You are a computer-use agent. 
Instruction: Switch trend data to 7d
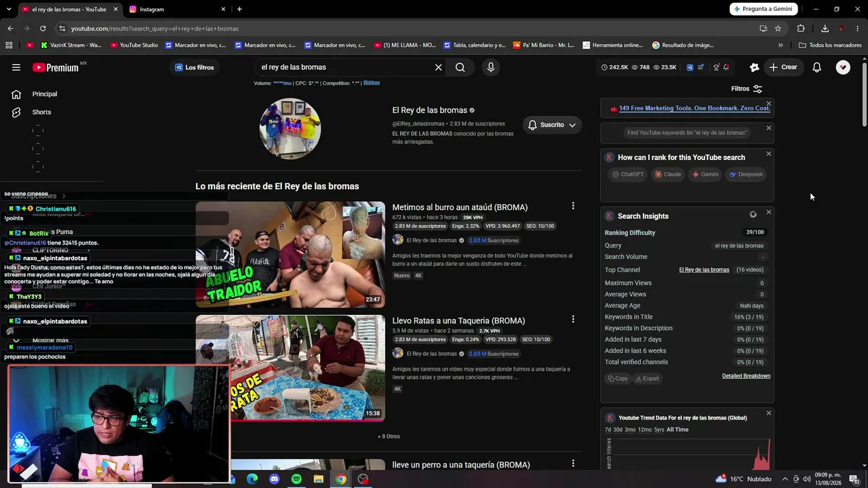[608, 430]
